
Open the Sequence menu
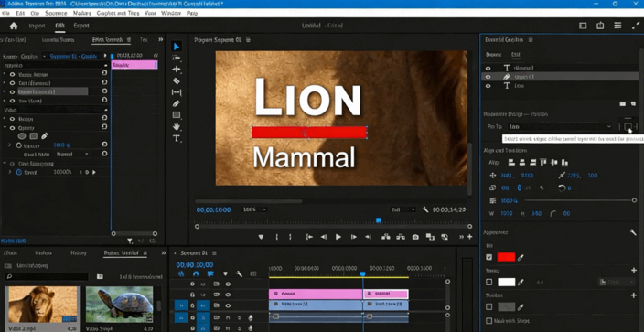(x=56, y=13)
